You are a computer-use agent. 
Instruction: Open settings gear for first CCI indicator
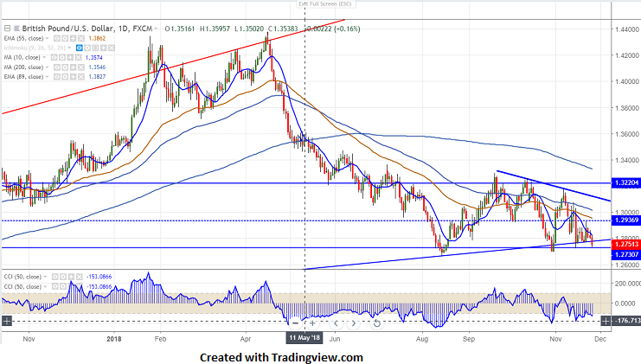pyautogui.click(x=63, y=277)
